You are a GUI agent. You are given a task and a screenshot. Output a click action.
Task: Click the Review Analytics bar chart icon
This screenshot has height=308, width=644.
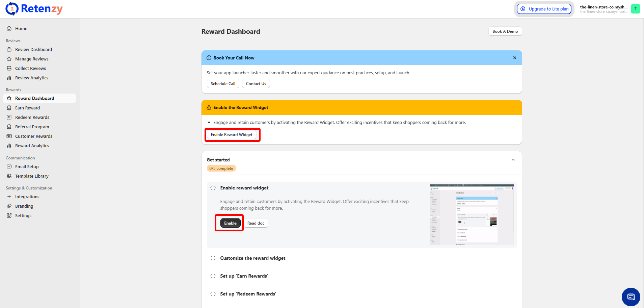tap(9, 78)
